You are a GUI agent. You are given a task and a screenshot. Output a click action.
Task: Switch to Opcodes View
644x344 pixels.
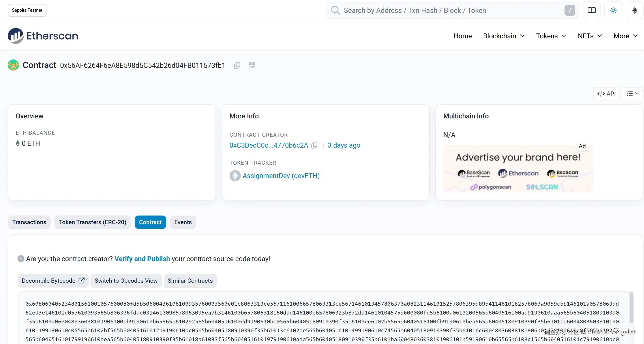[126, 281]
